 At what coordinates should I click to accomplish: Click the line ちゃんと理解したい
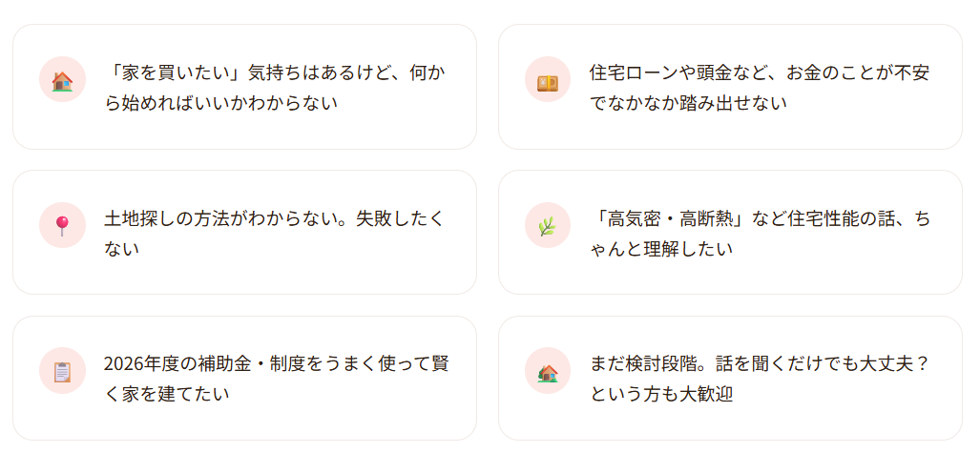coord(661,248)
